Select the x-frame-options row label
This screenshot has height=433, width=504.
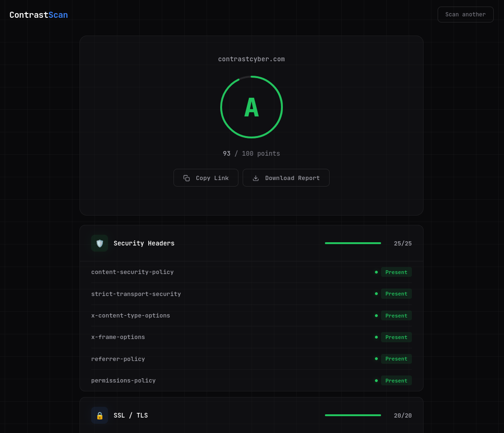[118, 337]
